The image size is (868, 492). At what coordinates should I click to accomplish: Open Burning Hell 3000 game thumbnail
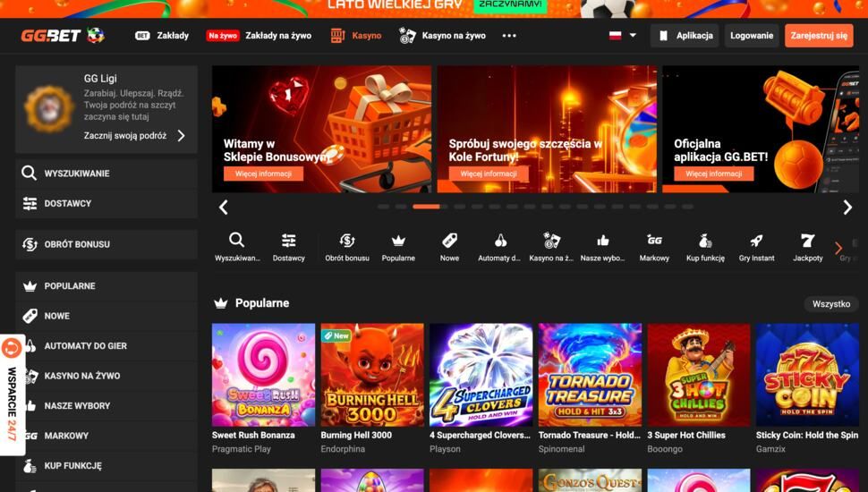pos(372,375)
